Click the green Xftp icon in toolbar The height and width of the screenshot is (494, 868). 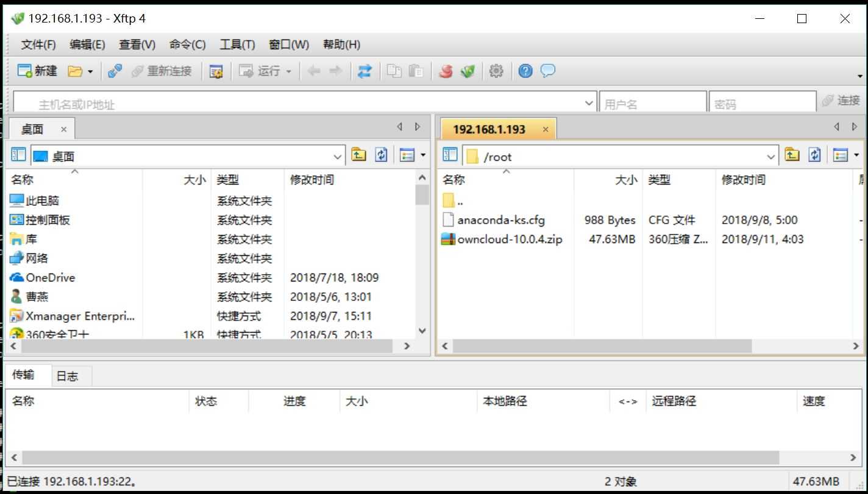click(x=468, y=71)
